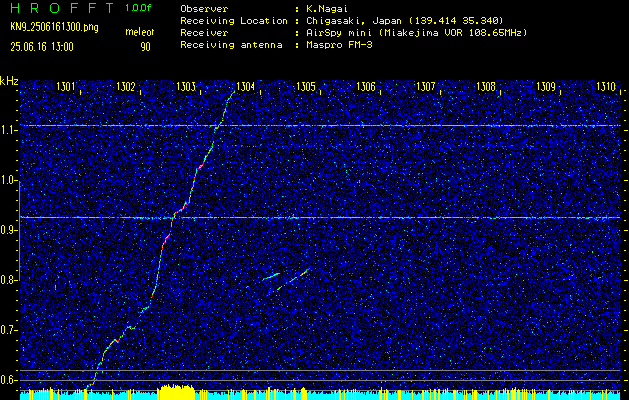Select the version label 1.00f
The width and height of the screenshot is (629, 400).
click(138, 8)
